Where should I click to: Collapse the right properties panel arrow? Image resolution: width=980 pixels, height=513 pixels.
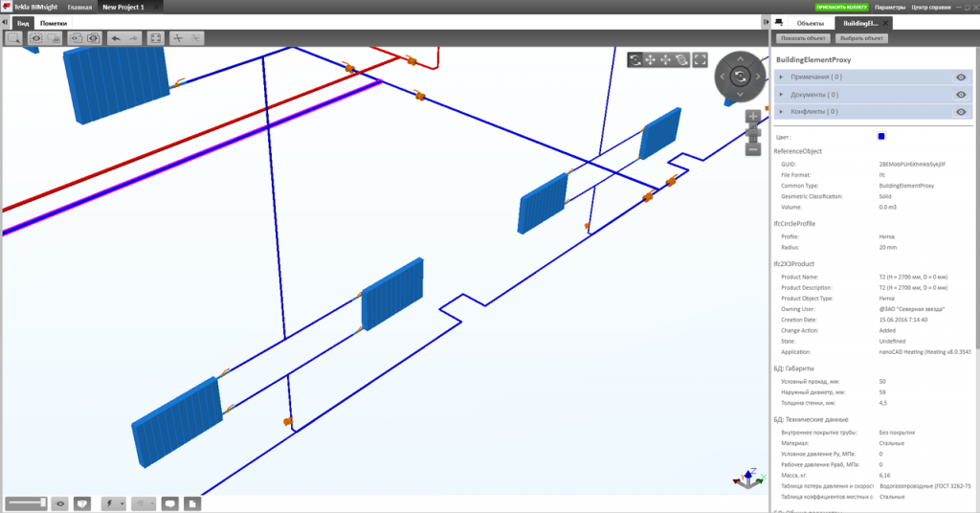pyautogui.click(x=766, y=23)
